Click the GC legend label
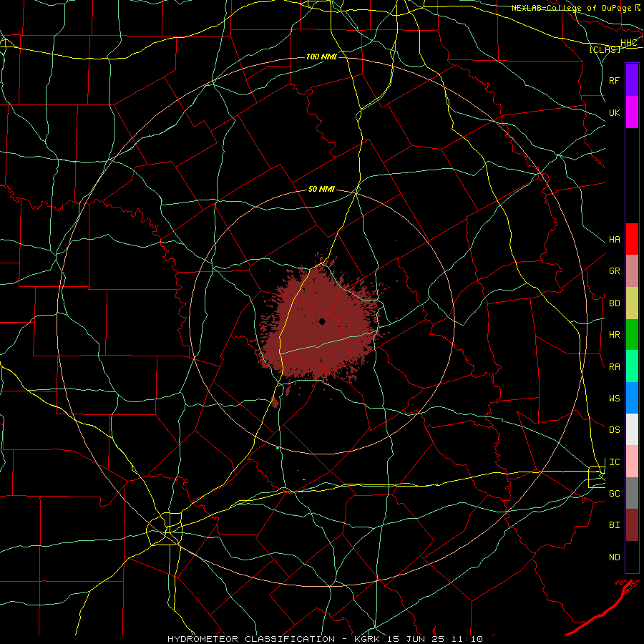This screenshot has width=644, height=644. [x=614, y=494]
